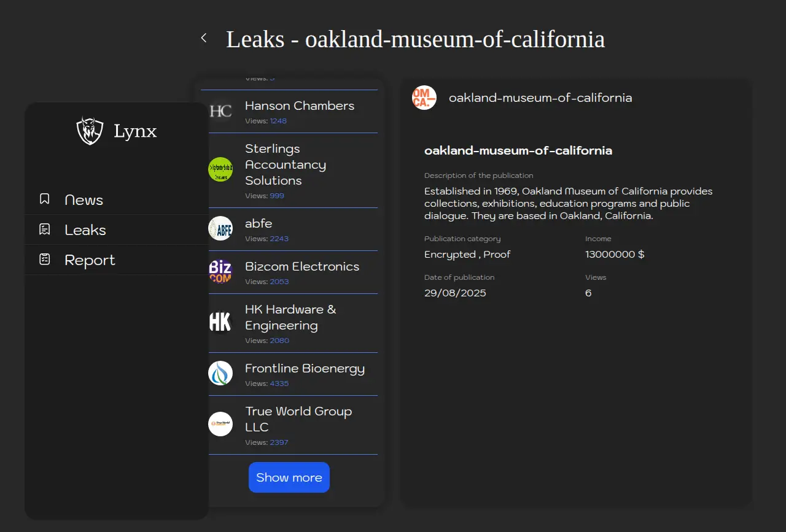786x532 pixels.
Task: Click the HK Hardware logo
Action: point(220,322)
